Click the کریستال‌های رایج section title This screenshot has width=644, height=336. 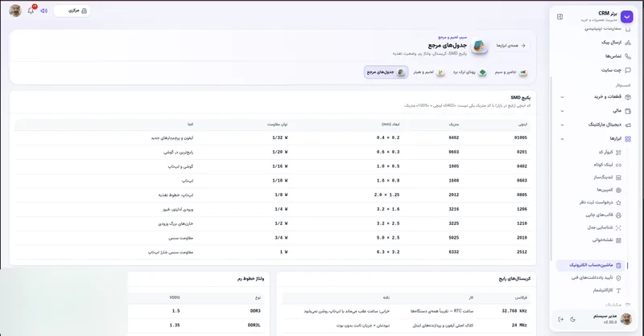[514, 279]
